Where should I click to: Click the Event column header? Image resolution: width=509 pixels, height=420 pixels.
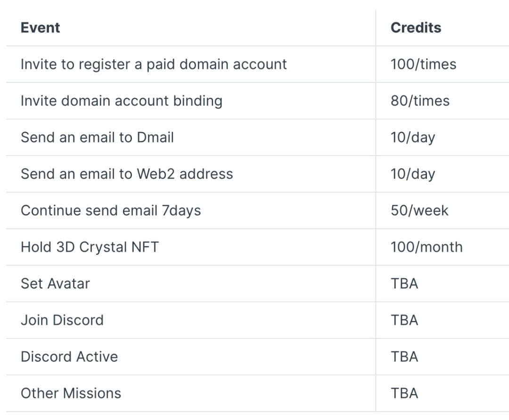(x=41, y=28)
